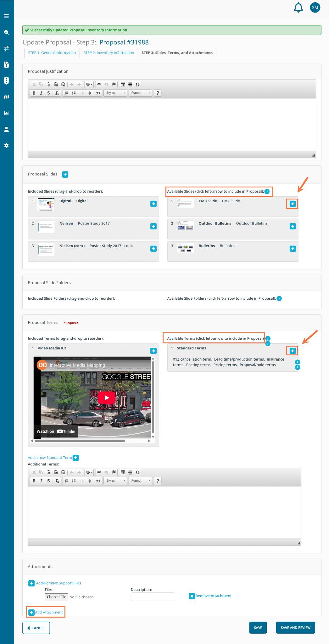Viewport: 329px width, 644px height.
Task: Include Standard Terms with left-arrow icon
Action: click(293, 351)
